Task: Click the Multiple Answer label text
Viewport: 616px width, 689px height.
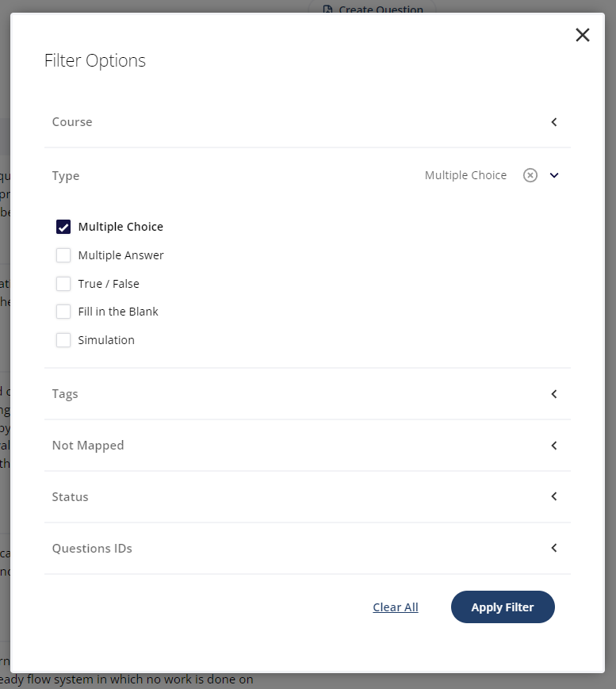Action: point(121,255)
